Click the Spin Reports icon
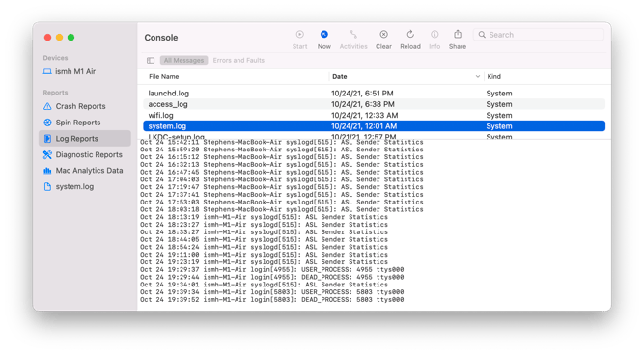The width and height of the screenshot is (644, 354). [x=47, y=123]
